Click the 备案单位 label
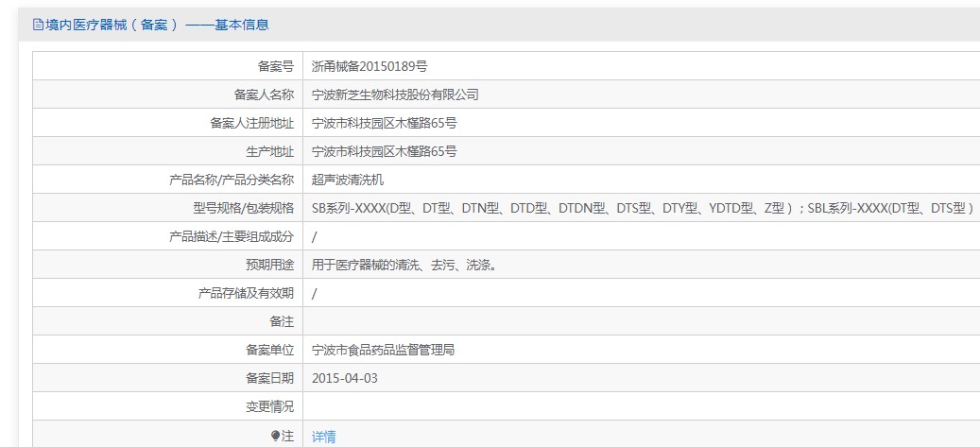Screen dimensions: 980x447 click(x=269, y=350)
